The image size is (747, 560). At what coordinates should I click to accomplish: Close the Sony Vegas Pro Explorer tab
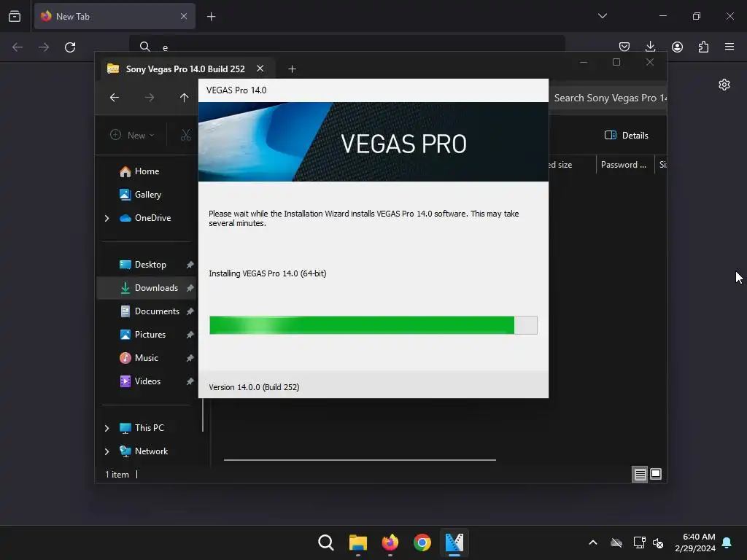pos(260,69)
